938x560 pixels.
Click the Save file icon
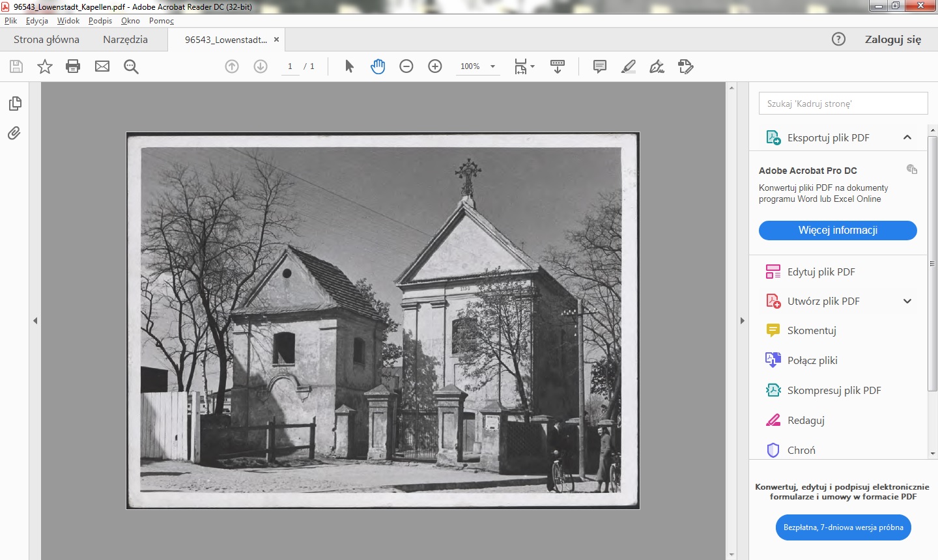[x=16, y=66]
